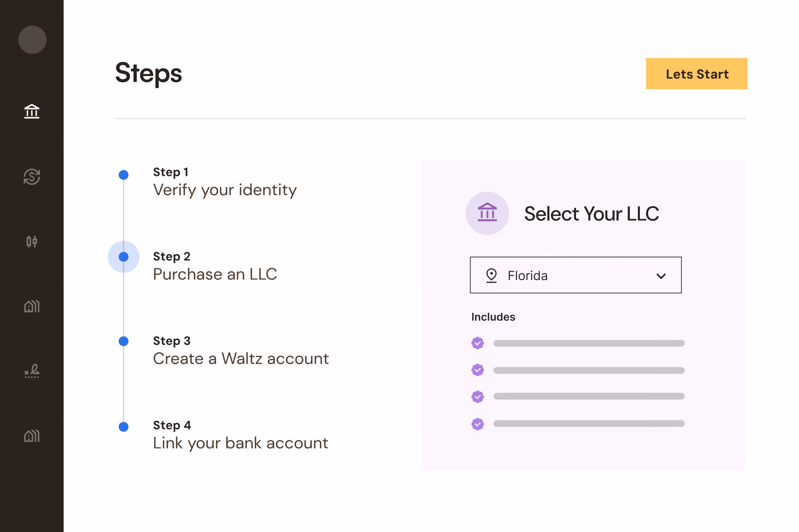Toggle the first purple check badge under Includes
Viewport: 799px width, 532px height.
pyautogui.click(x=478, y=343)
